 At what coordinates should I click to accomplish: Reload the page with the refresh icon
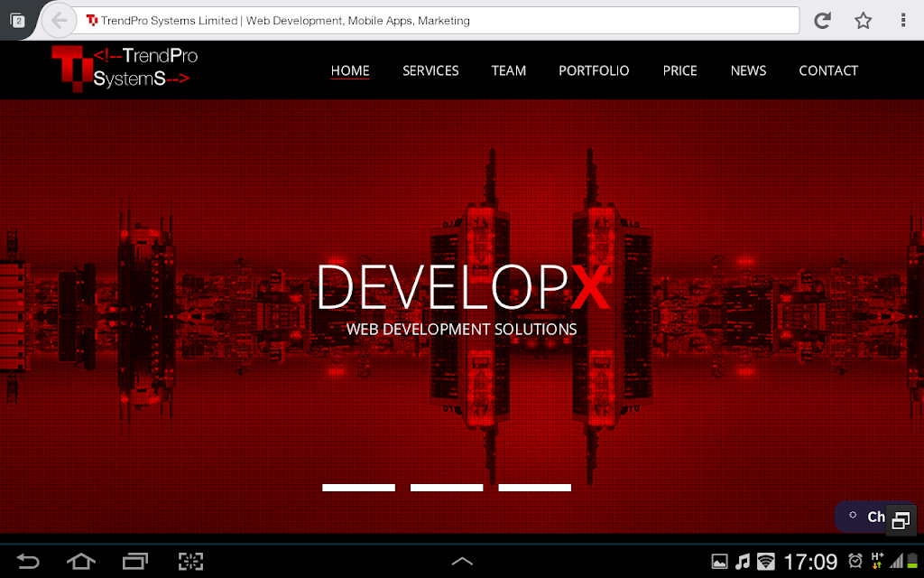[x=822, y=21]
